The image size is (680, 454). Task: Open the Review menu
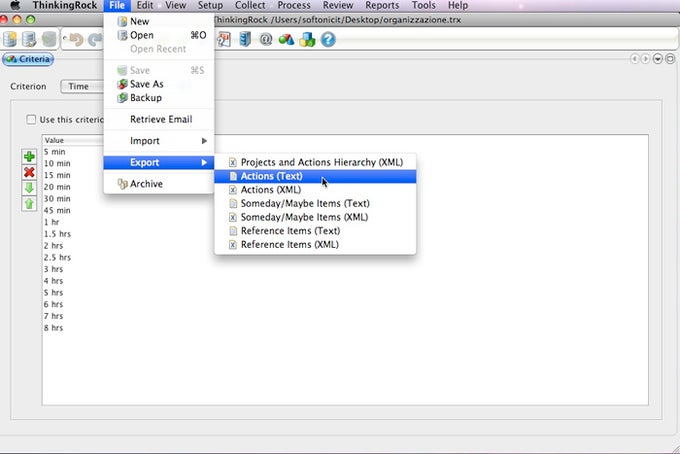coord(338,5)
